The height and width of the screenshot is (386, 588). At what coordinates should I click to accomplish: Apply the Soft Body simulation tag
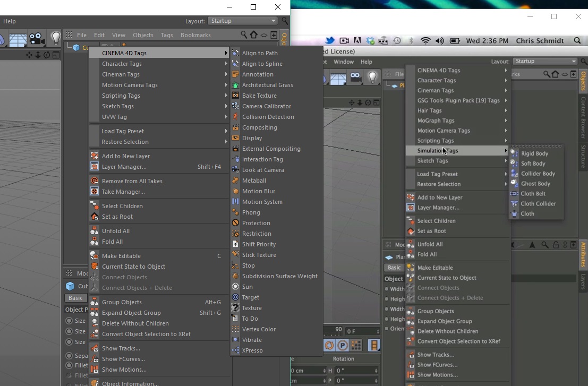[536, 164]
